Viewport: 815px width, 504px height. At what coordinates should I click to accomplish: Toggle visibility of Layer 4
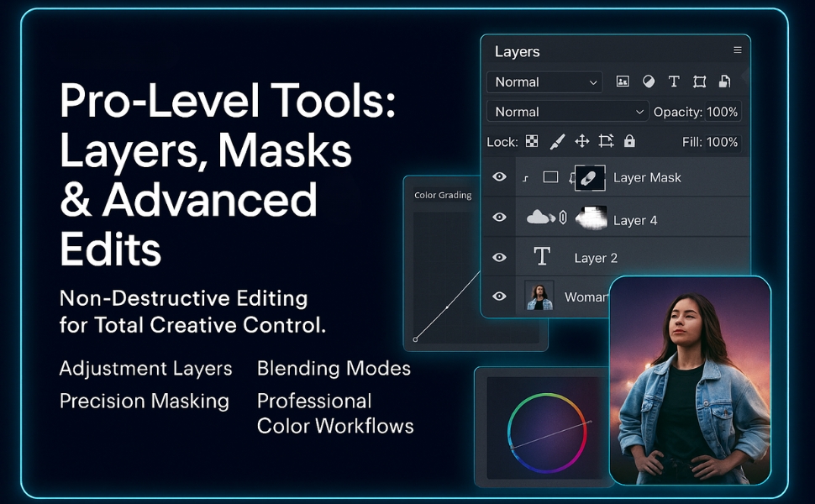point(500,218)
